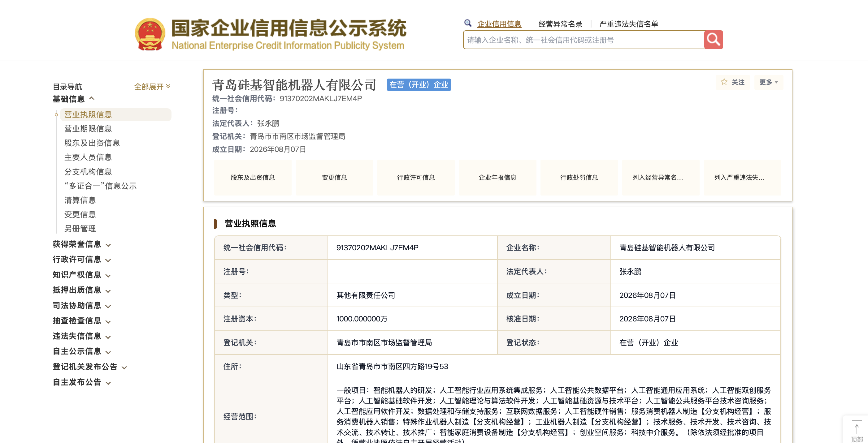Viewport: 868px width, 443px height.
Task: Expand the 自主公示信息 section
Action: [x=81, y=351]
